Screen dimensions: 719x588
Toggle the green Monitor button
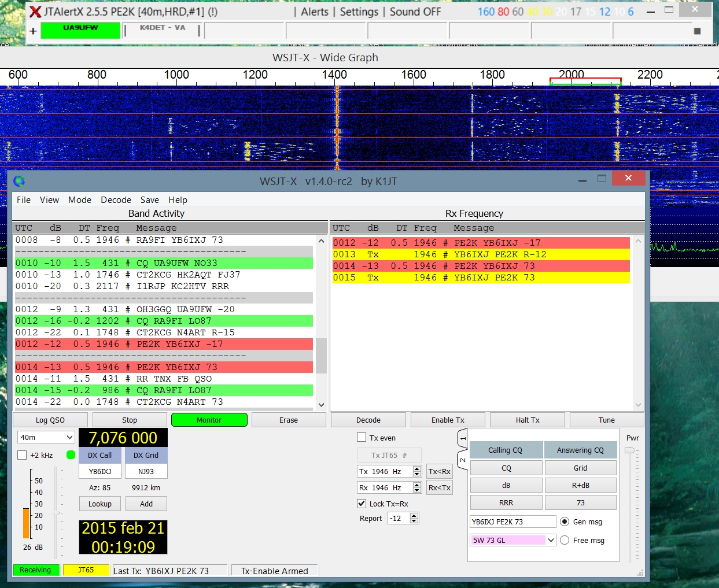tap(209, 420)
